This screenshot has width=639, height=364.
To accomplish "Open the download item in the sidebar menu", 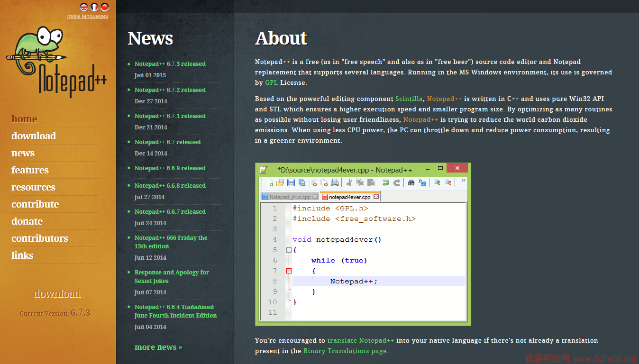I will (x=34, y=136).
